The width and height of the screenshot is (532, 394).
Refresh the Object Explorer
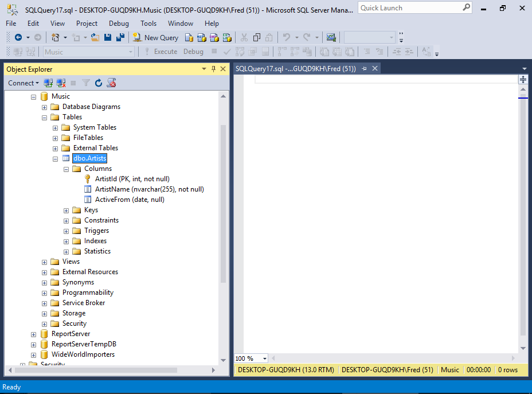tap(98, 83)
